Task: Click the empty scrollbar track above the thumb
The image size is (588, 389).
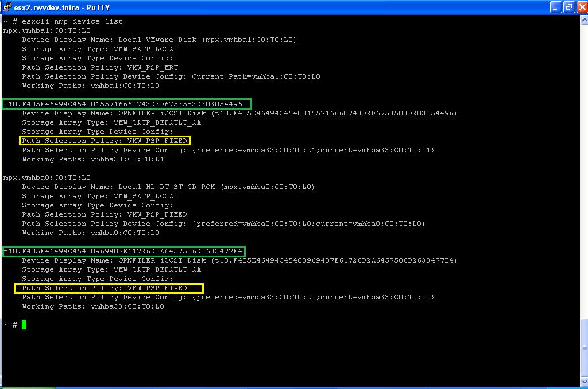Action: click(x=583, y=172)
